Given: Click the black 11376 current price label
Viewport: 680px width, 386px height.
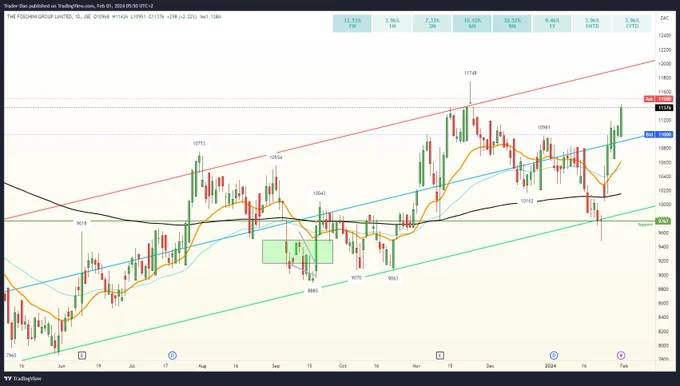Looking at the screenshot, I should tap(664, 108).
